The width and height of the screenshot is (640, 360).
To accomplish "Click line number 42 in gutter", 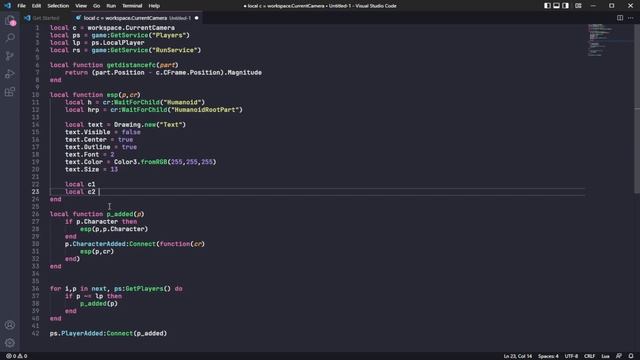I will (36, 333).
